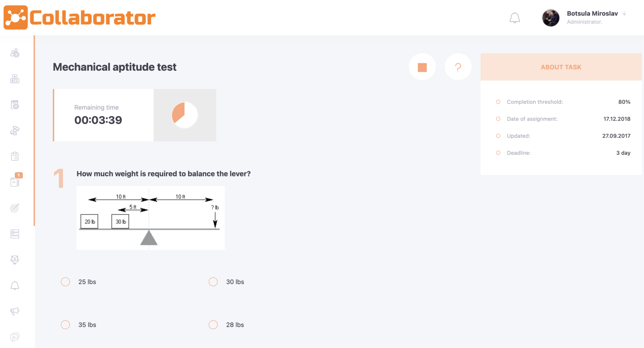644x348 pixels.
Task: Click the megaphone announcements sidebar icon
Action: (x=15, y=311)
